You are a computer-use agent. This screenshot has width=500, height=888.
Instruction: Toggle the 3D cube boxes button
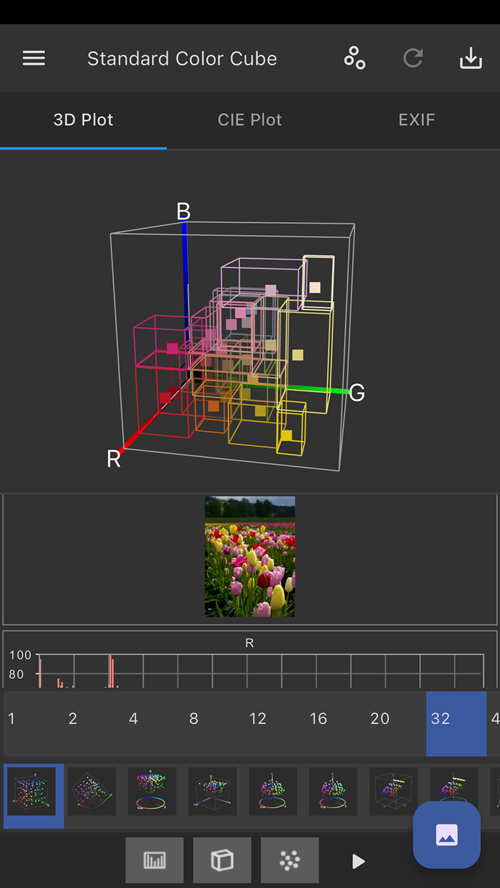(x=222, y=860)
